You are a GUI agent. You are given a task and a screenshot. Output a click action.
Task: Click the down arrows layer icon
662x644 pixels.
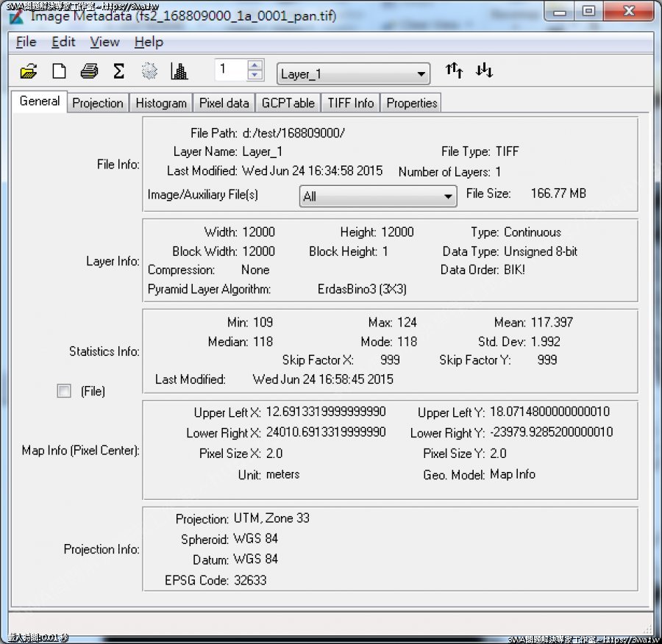pyautogui.click(x=484, y=71)
